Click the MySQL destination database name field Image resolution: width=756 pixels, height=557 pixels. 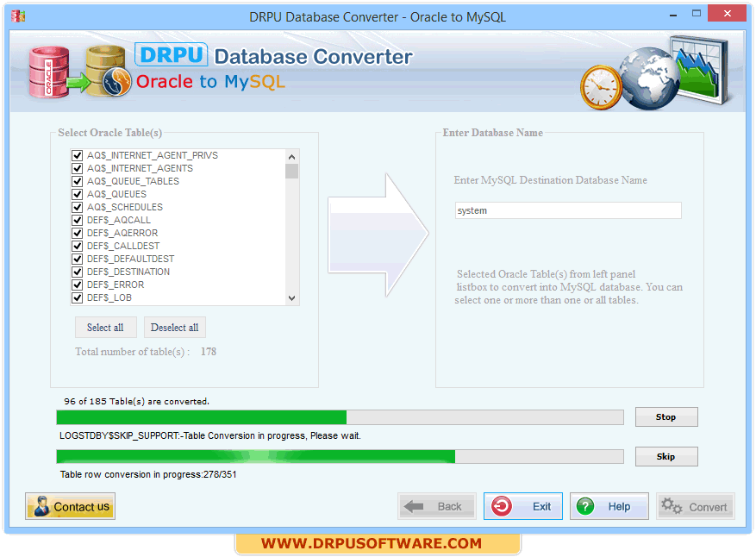click(568, 210)
